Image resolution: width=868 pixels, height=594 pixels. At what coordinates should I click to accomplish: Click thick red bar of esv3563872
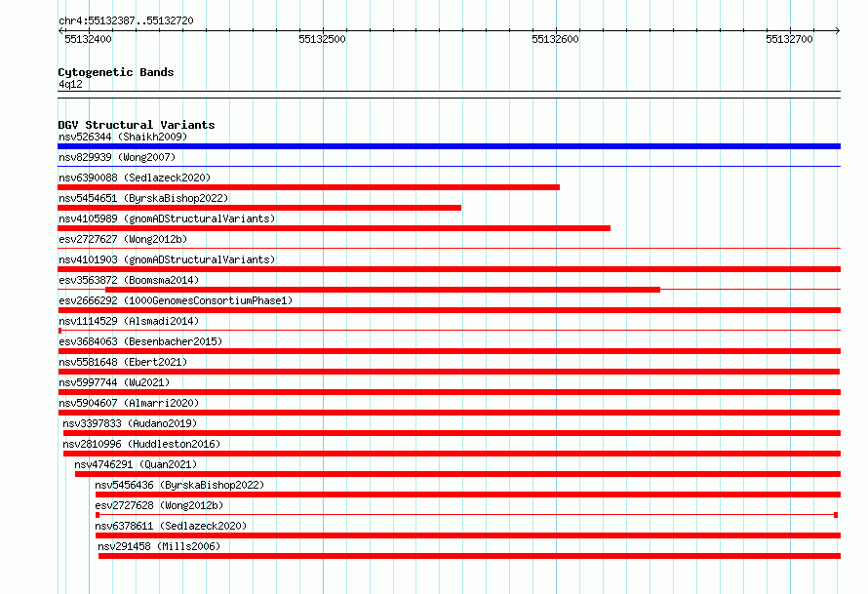tap(382, 290)
